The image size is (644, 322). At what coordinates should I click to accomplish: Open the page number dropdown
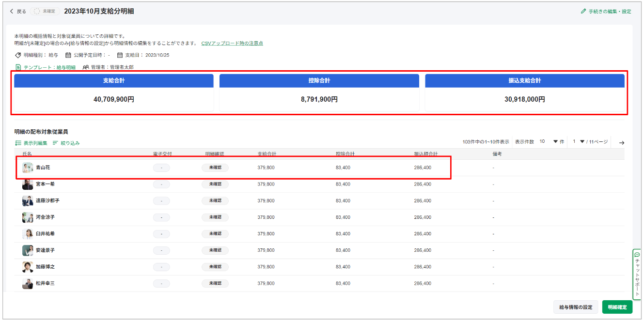(582, 142)
